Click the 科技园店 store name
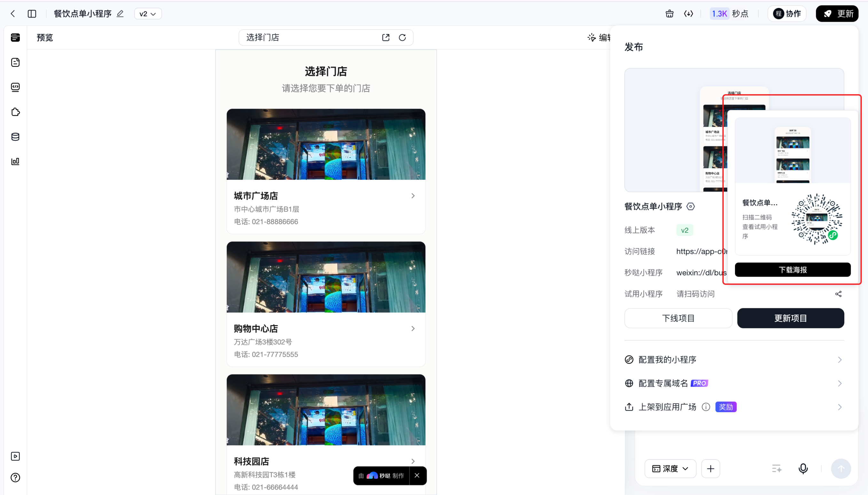 (252, 461)
